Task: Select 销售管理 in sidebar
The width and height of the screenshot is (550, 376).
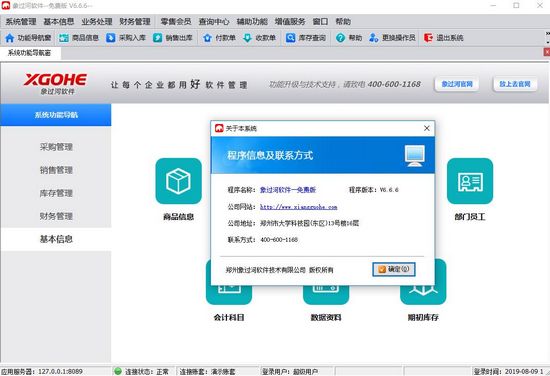Action: point(56,170)
